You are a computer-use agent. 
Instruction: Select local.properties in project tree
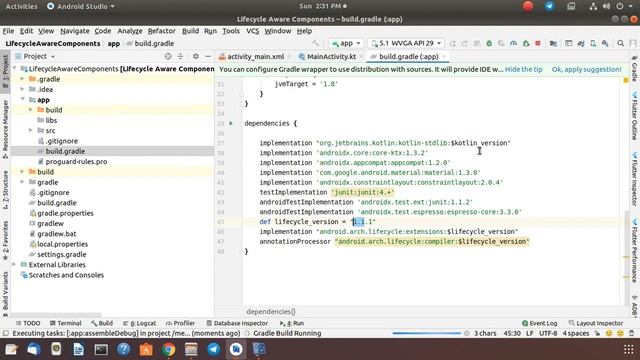pyautogui.click(x=62, y=244)
